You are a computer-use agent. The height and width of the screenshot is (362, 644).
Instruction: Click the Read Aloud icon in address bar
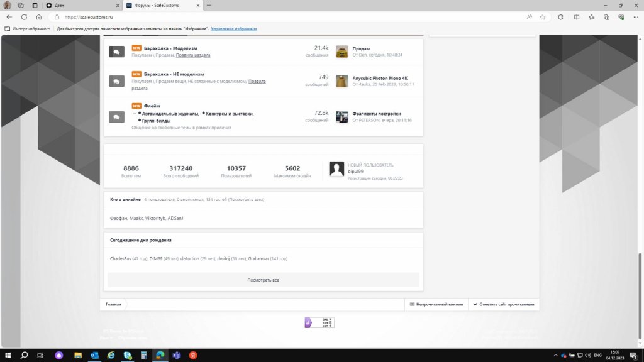coord(530,17)
